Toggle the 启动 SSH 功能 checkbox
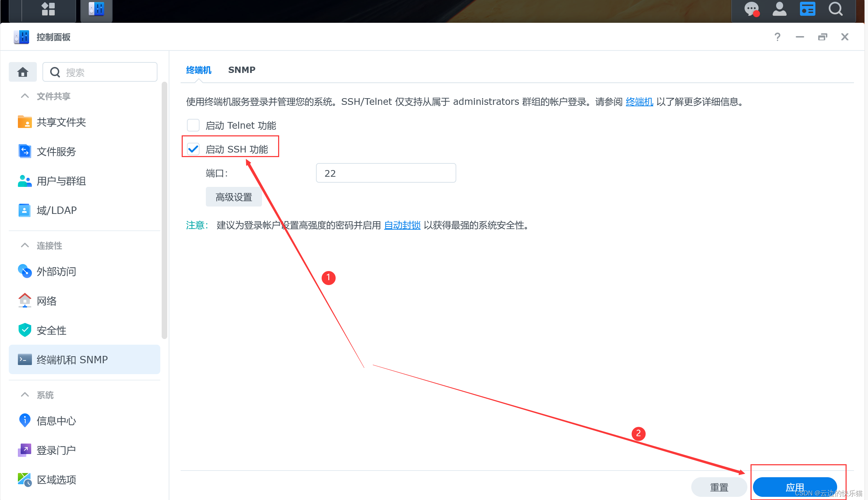 193,149
